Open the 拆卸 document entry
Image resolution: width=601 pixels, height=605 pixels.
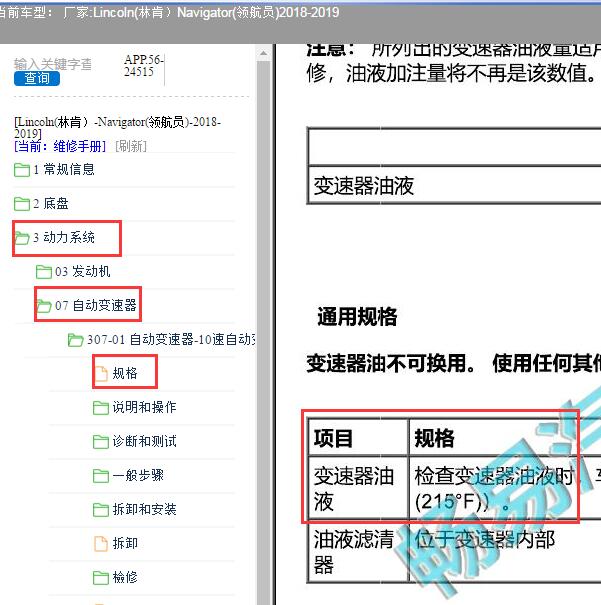125,543
